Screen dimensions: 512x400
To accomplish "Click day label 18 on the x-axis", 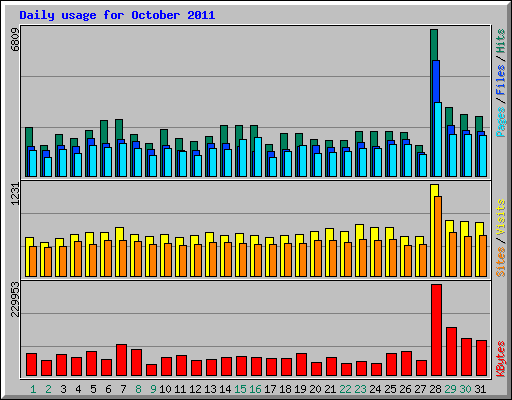I will pos(285,389).
